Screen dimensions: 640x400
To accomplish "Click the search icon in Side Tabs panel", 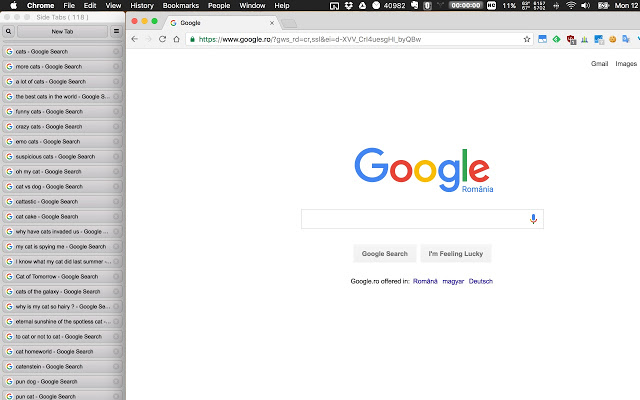I will pos(8,31).
